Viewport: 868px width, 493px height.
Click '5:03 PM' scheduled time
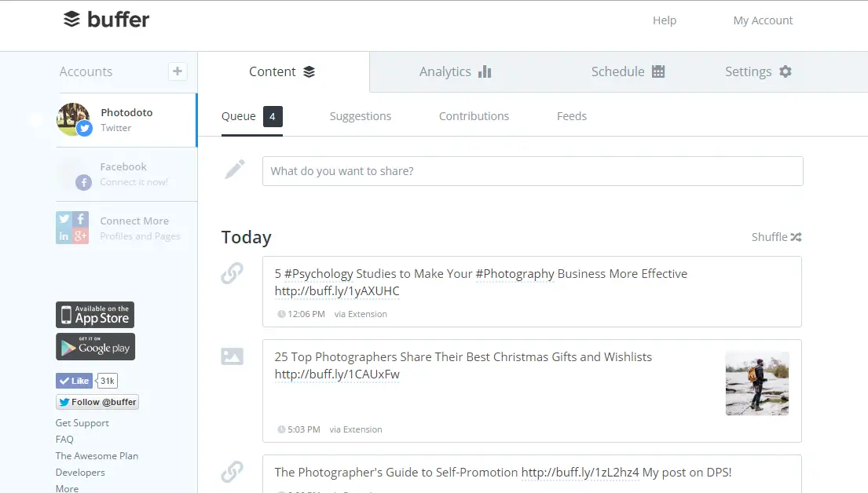click(x=304, y=429)
